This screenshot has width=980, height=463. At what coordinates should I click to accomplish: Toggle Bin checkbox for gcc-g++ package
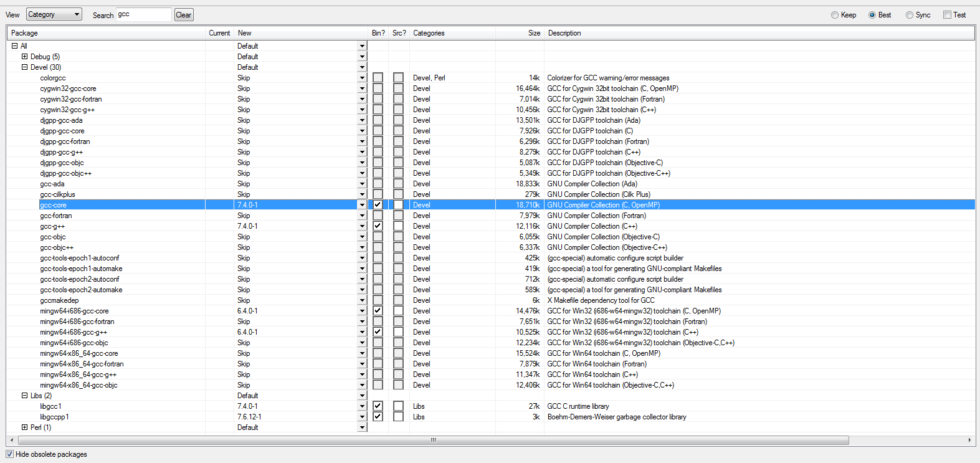click(378, 226)
